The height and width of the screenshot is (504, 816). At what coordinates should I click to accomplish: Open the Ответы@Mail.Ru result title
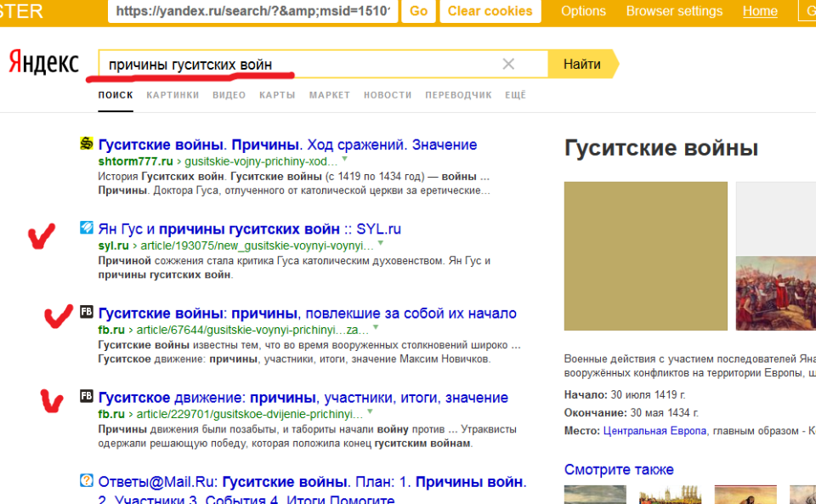(x=312, y=490)
